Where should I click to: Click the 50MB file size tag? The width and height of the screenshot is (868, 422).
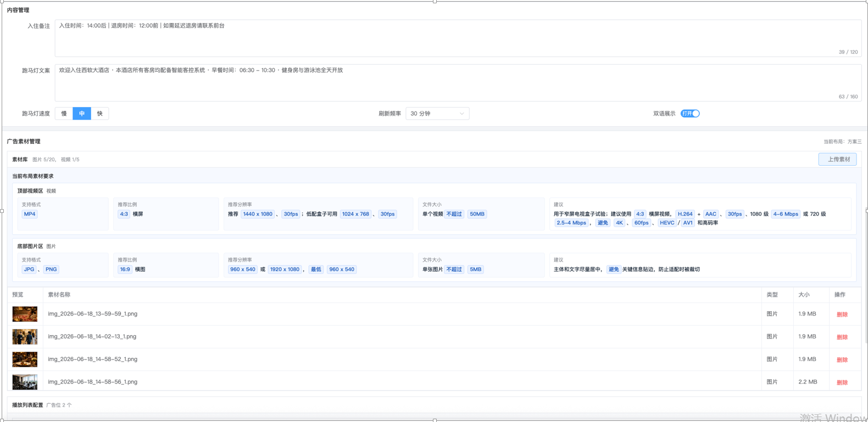477,214
